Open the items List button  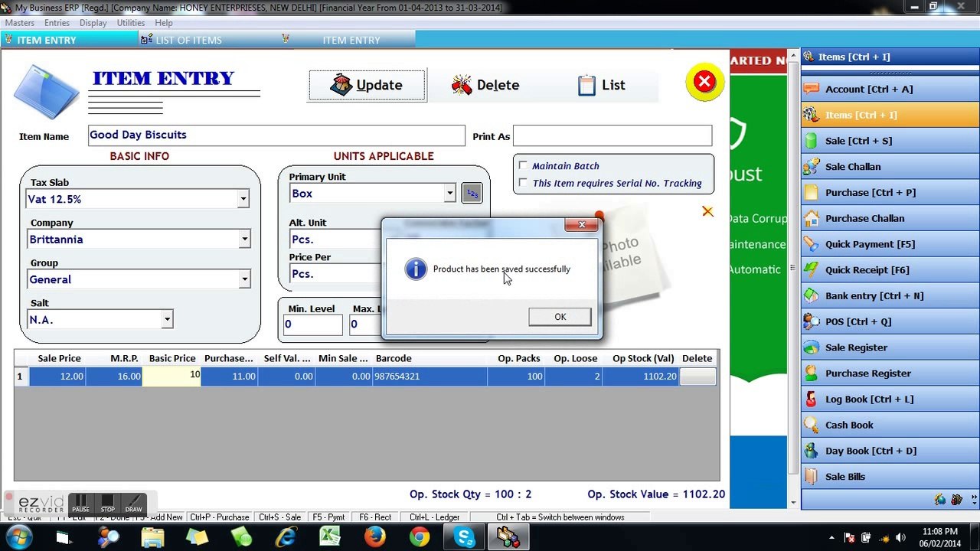pos(601,85)
